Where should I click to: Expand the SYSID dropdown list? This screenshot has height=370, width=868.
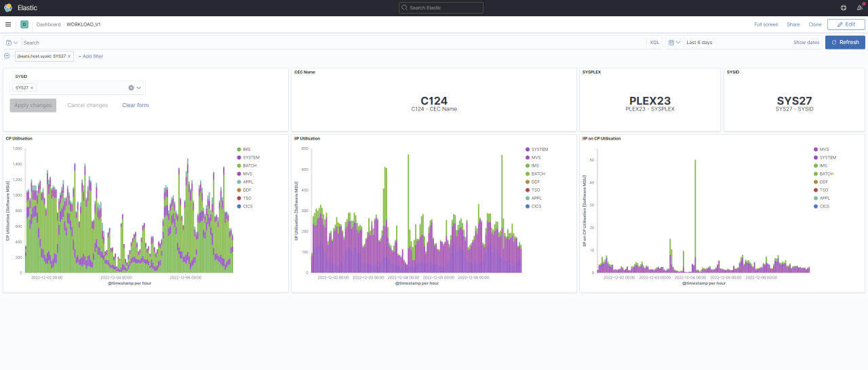[139, 87]
